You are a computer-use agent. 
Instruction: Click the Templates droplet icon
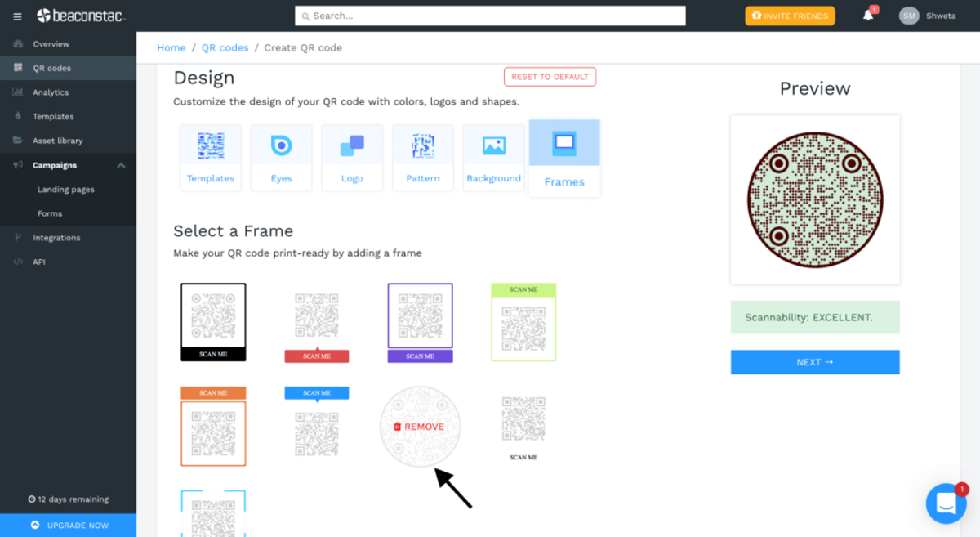point(18,116)
